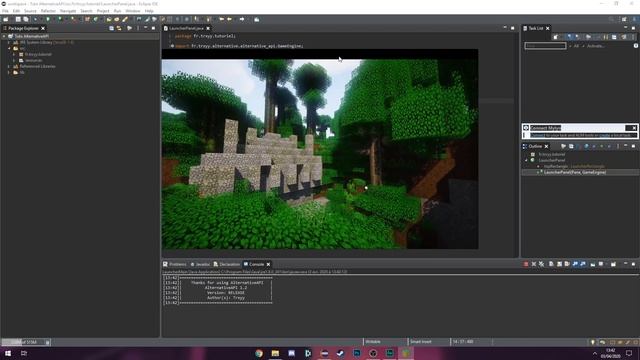The image size is (640, 360).
Task: Click Remove All Terminated Launches in Console
Action: 541,264
